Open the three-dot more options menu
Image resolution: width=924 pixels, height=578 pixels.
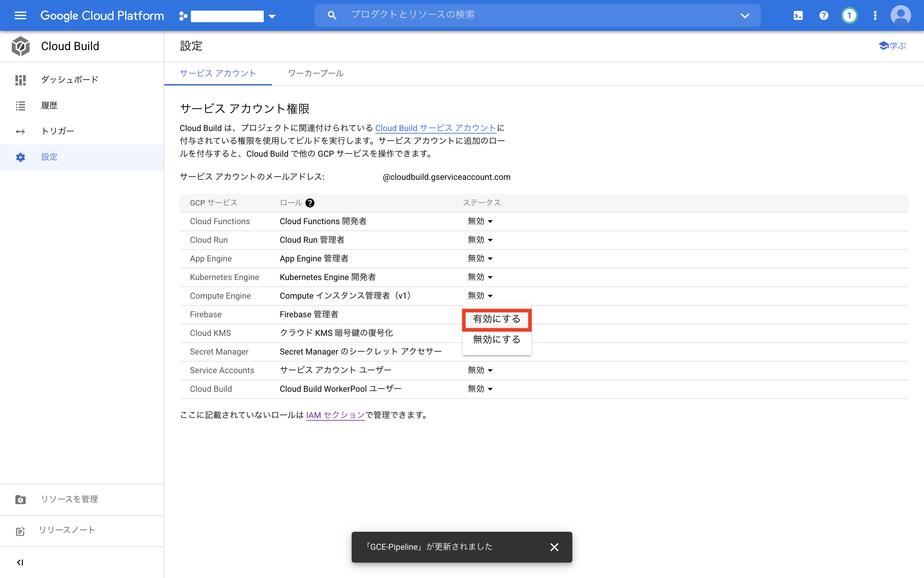click(x=875, y=16)
